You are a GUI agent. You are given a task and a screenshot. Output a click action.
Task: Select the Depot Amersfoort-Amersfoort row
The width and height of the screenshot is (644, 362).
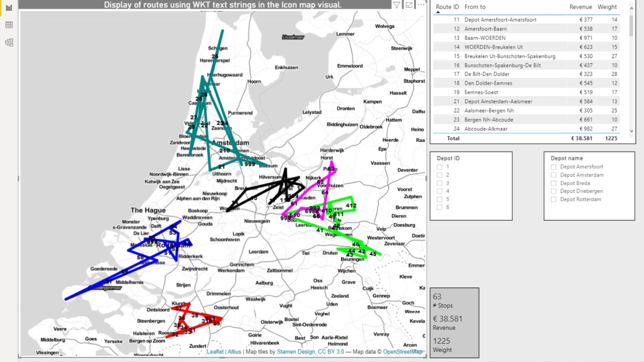[526, 20]
